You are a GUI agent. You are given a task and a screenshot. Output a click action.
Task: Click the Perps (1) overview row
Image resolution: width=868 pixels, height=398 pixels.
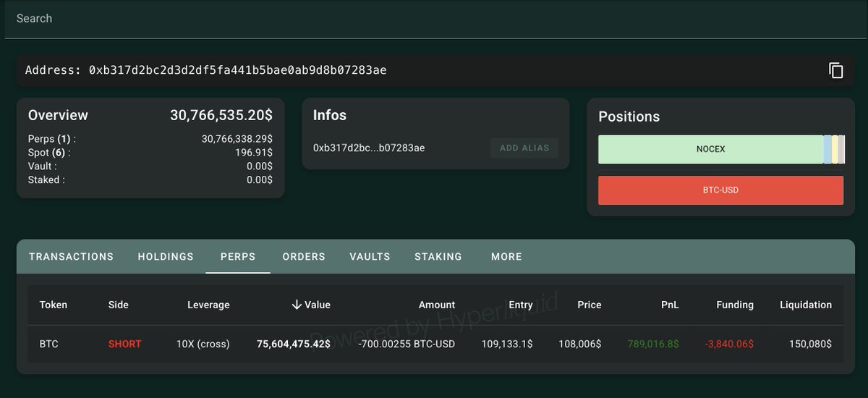coord(150,139)
